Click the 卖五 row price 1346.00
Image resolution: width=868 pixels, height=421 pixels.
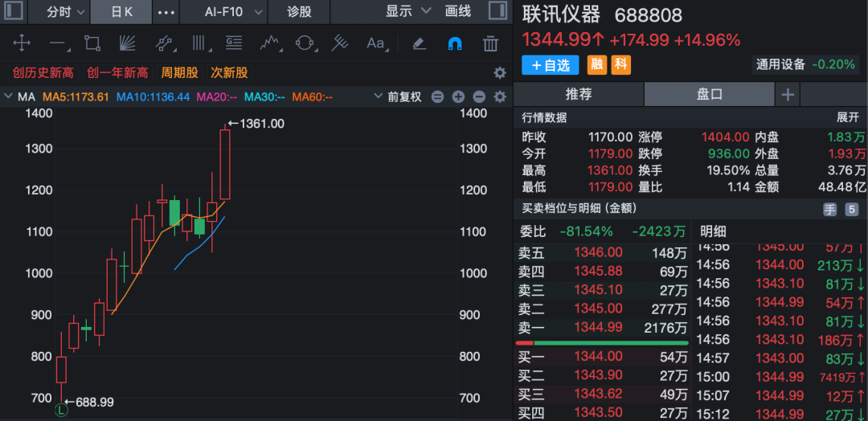point(599,253)
